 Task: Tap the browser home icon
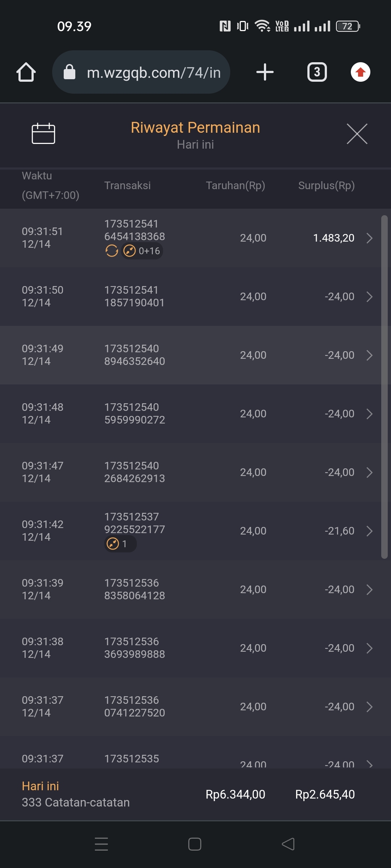[26, 72]
